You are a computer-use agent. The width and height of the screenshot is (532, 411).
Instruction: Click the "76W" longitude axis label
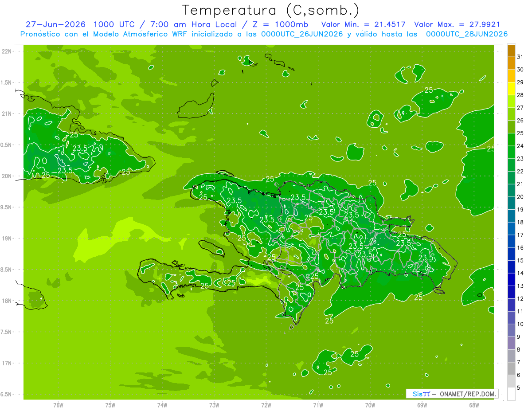58,405
